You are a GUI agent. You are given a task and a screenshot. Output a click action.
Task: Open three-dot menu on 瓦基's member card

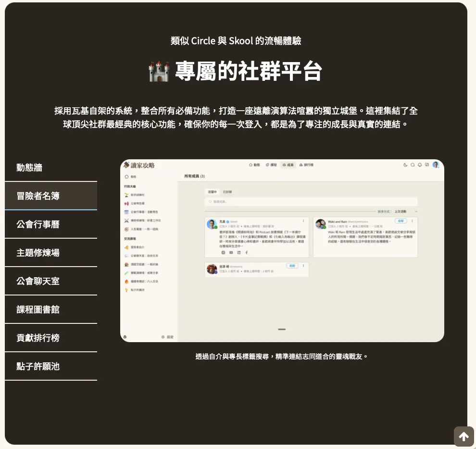click(303, 221)
